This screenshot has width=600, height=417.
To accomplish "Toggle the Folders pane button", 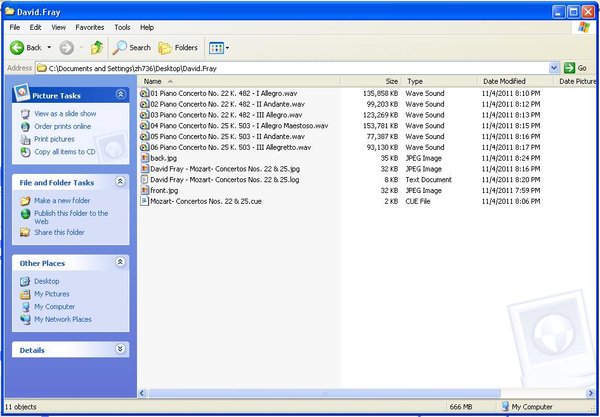I will click(177, 47).
